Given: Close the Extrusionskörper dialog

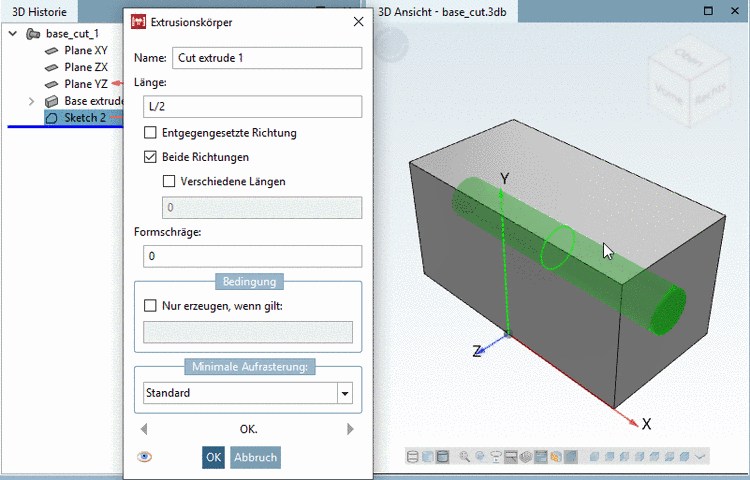Looking at the screenshot, I should pos(358,22).
